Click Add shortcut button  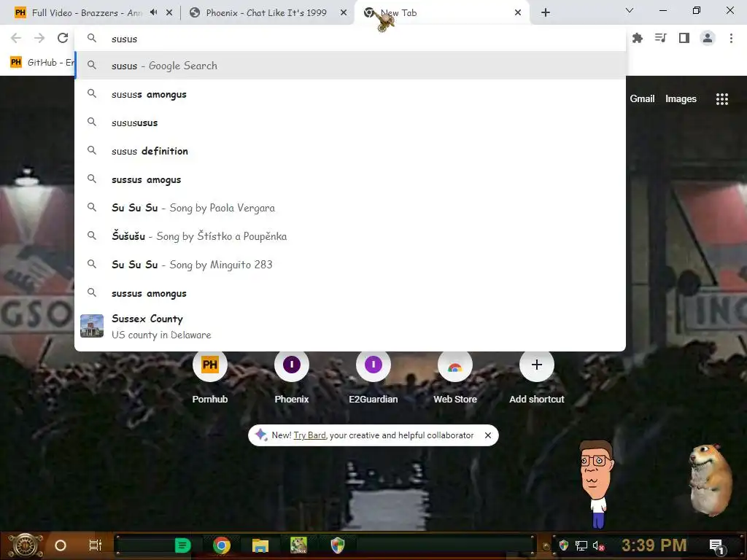click(536, 378)
